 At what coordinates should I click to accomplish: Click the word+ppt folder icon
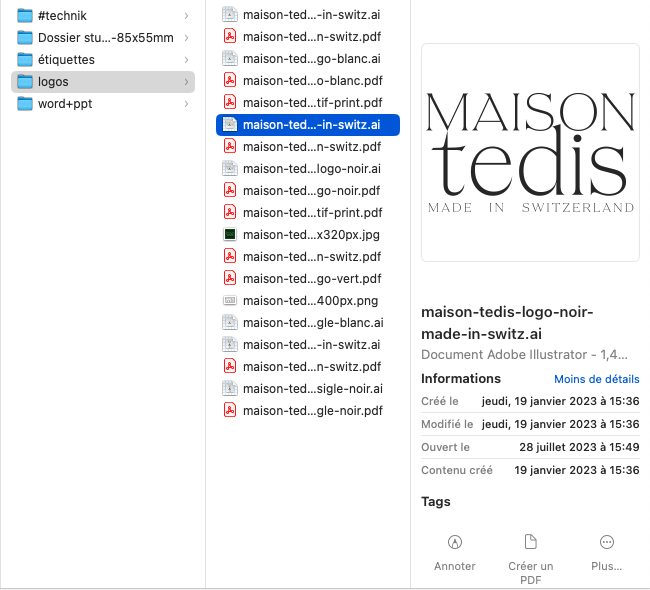25,104
